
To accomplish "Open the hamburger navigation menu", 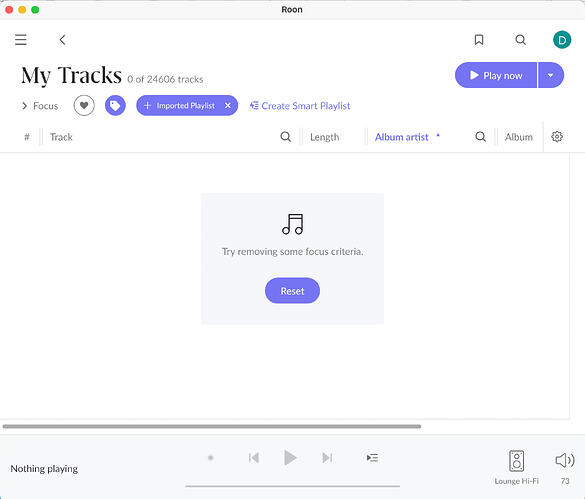I will click(x=21, y=40).
